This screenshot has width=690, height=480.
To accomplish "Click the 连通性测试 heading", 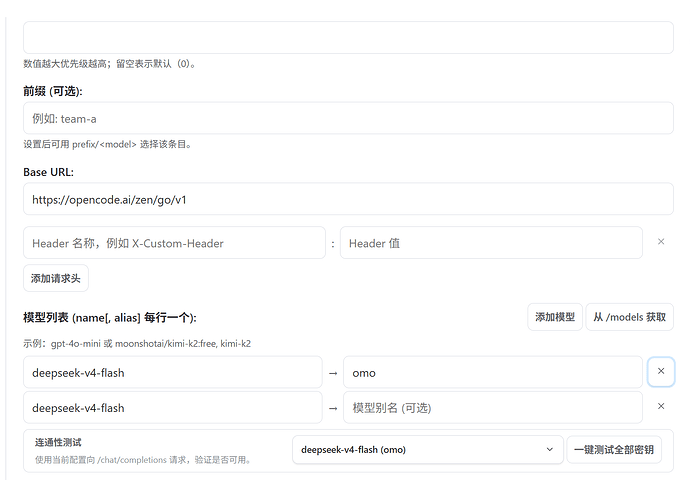I will pos(58,443).
